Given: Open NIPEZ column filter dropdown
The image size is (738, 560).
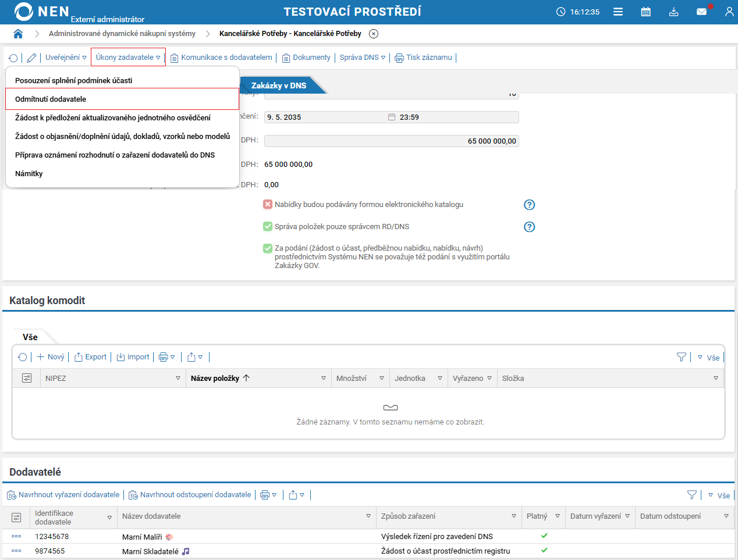Looking at the screenshot, I should tap(178, 378).
